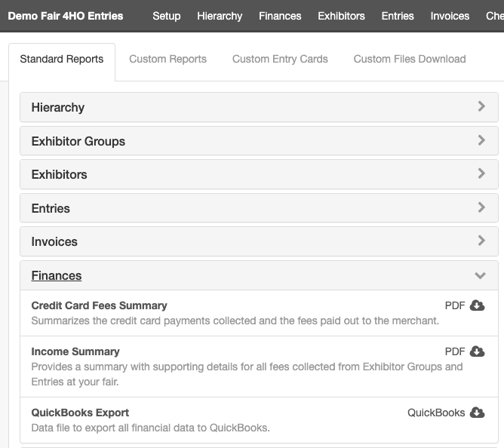Download QuickBooks Export via cloud icon

(477, 413)
